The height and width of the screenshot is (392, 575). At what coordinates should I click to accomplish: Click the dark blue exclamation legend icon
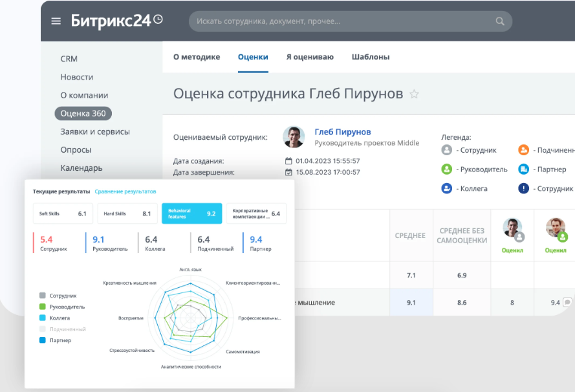(524, 188)
